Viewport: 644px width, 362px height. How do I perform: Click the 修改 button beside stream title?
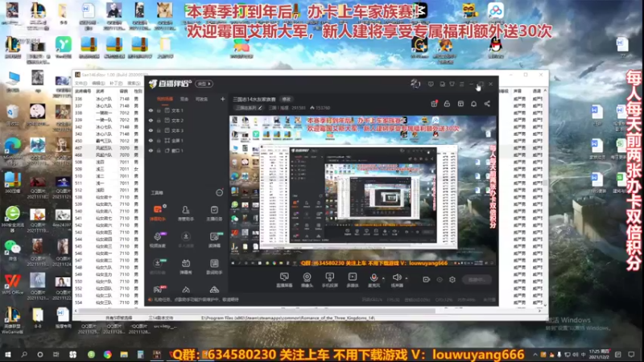point(287,99)
